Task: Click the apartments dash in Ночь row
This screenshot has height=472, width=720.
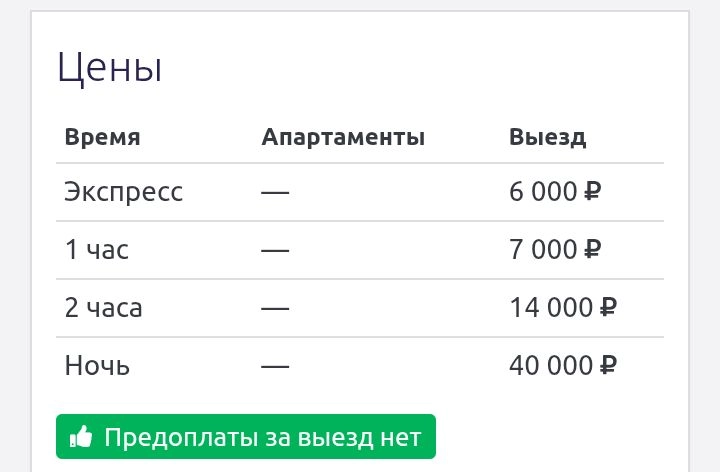Action: pyautogui.click(x=275, y=365)
